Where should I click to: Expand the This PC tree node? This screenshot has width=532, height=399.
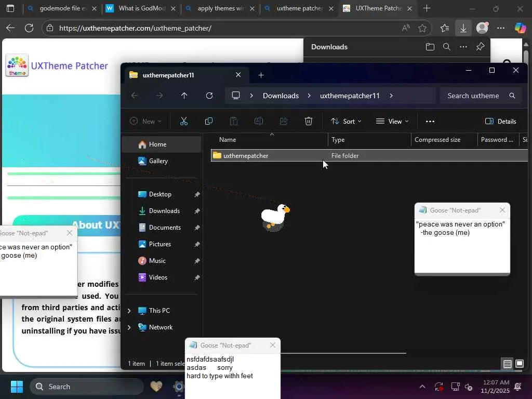point(129,311)
